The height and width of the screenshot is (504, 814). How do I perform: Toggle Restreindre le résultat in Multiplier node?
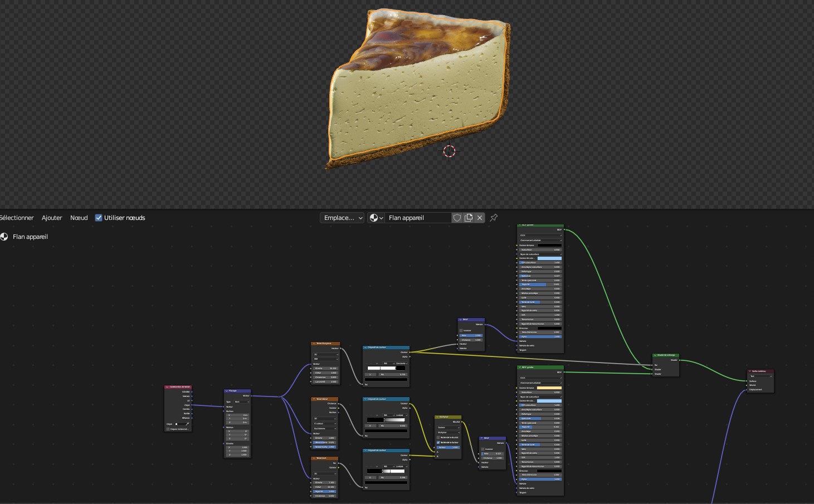pyautogui.click(x=438, y=438)
